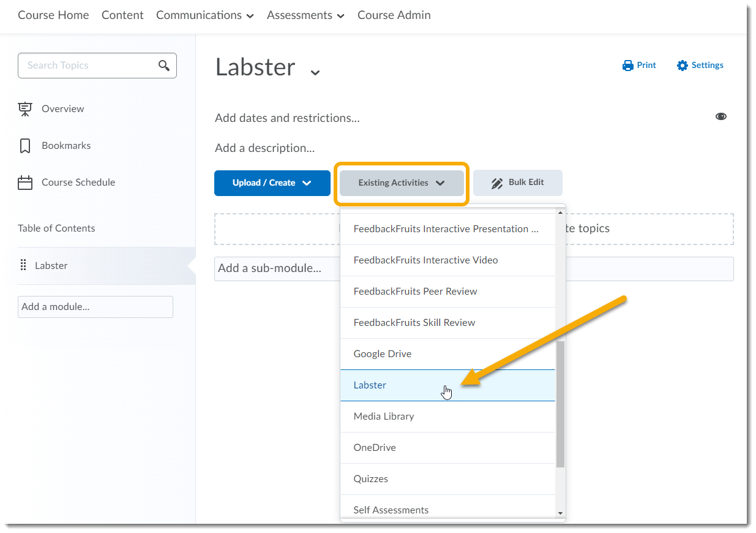Open Course Admin from the navigation bar
The image size is (756, 533).
(x=394, y=15)
